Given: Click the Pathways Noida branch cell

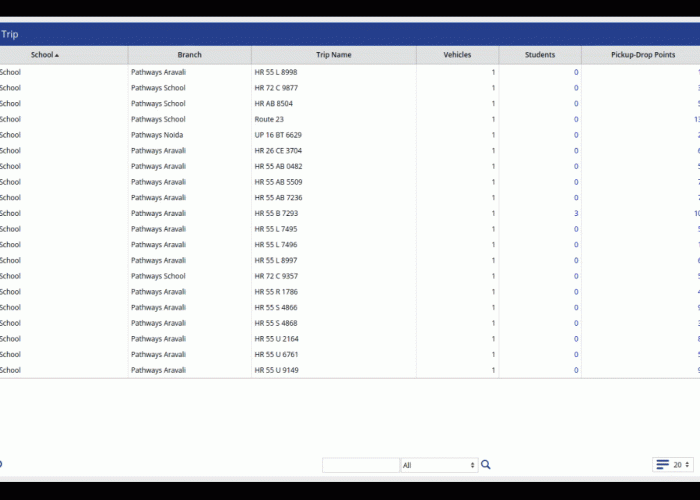Looking at the screenshot, I should (156, 135).
